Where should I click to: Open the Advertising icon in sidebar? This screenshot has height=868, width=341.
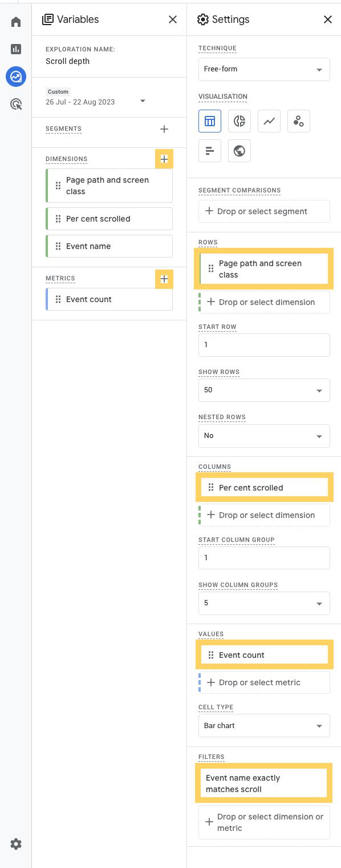(x=16, y=104)
